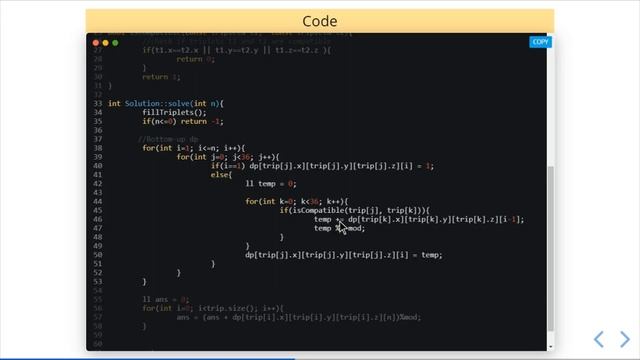Click the COPY button on the code block

[x=540, y=42]
